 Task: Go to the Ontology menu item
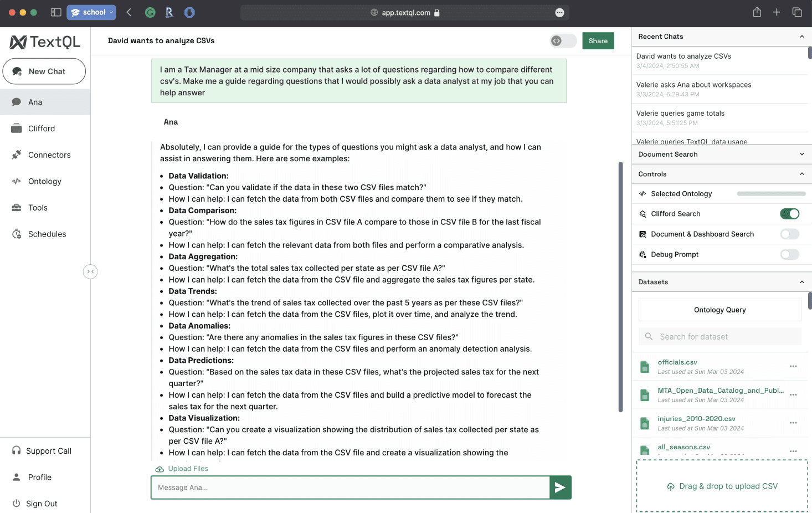(x=45, y=182)
